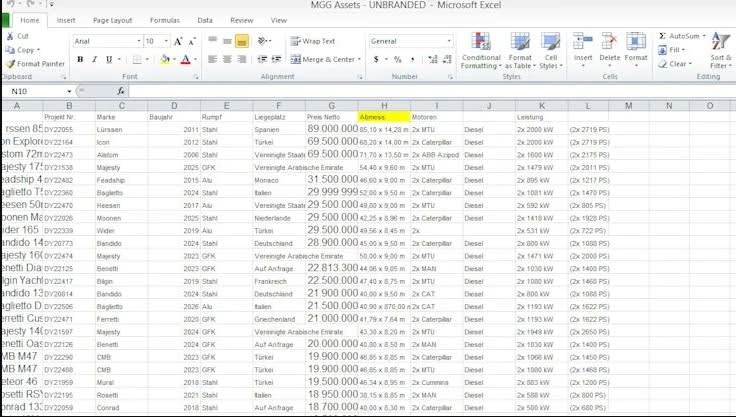Select Bottom Align (highlighted)
736x417 pixels.
coord(242,41)
